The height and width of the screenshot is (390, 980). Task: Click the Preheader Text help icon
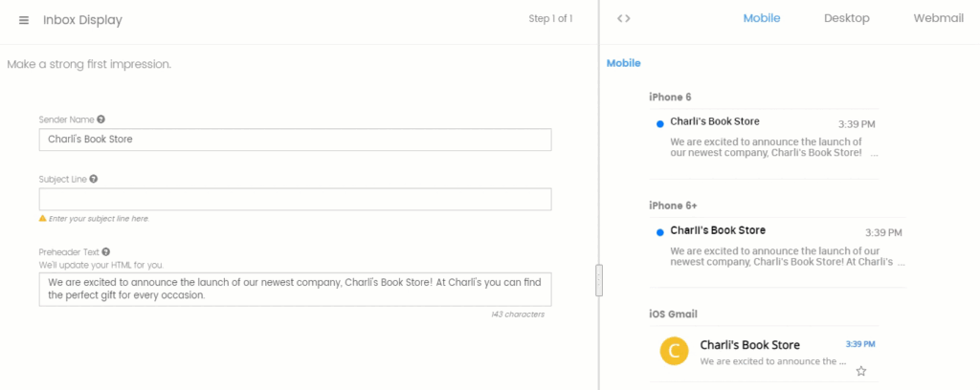click(x=106, y=252)
